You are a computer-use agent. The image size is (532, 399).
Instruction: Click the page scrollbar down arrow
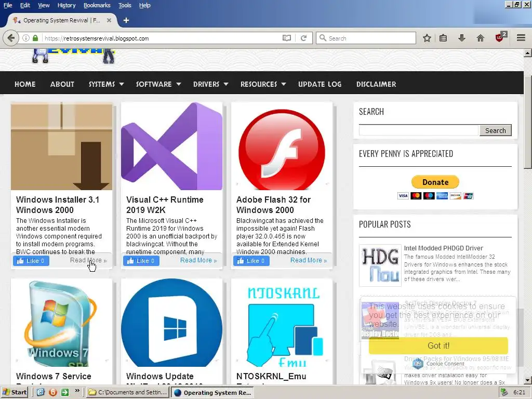[528, 380]
